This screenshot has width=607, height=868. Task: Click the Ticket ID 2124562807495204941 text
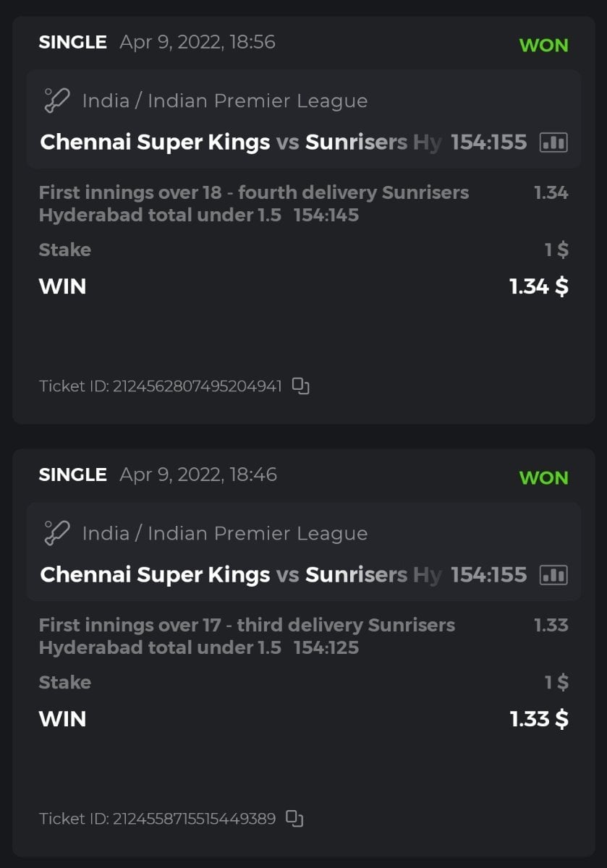[160, 386]
